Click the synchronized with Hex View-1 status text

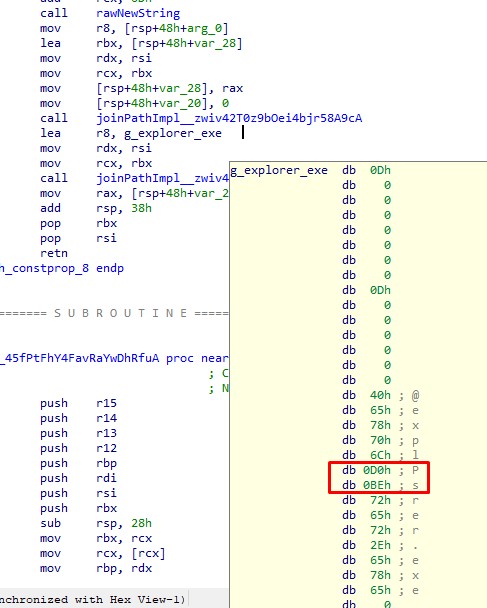(92, 599)
